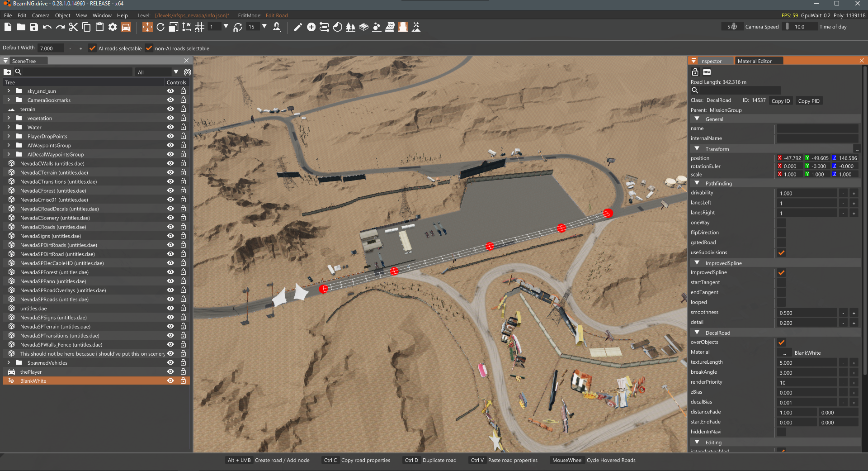This screenshot has width=868, height=471.
Task: Collapse the DecalRoad section
Action: 697,333
